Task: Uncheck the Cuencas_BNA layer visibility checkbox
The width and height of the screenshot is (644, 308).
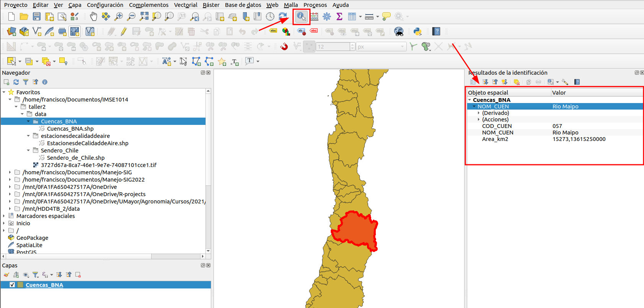Action: coord(12,285)
